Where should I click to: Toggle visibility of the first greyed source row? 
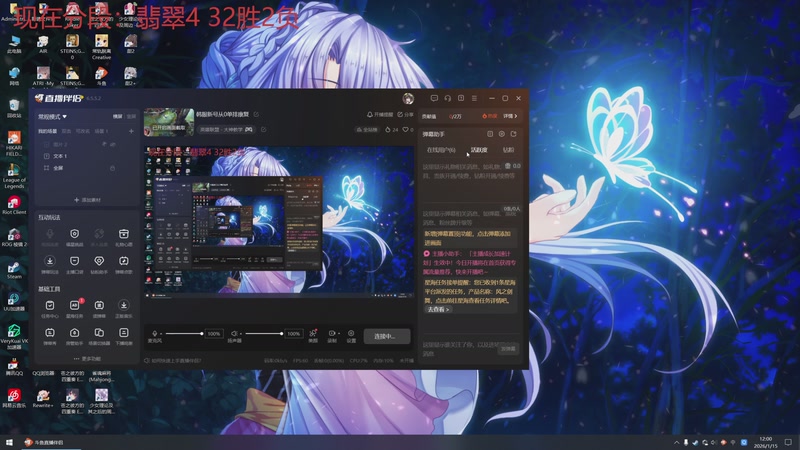pos(112,144)
